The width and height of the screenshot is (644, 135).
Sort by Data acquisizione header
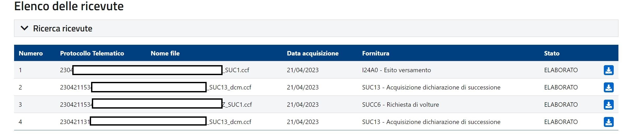pyautogui.click(x=313, y=53)
